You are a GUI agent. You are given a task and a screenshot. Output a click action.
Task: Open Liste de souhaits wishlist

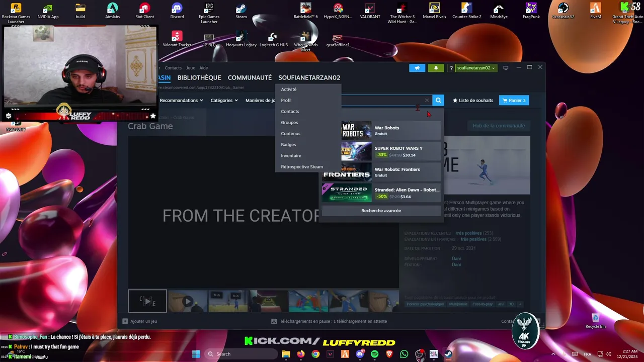pos(473,100)
